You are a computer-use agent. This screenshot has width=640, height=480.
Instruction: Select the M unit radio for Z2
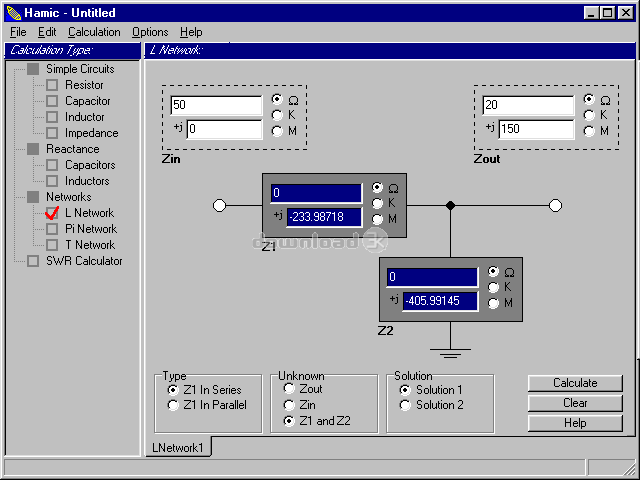493,303
